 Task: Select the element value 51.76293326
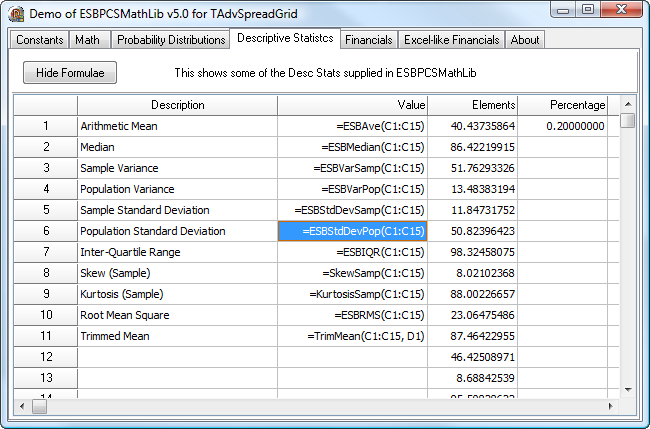[x=473, y=168]
